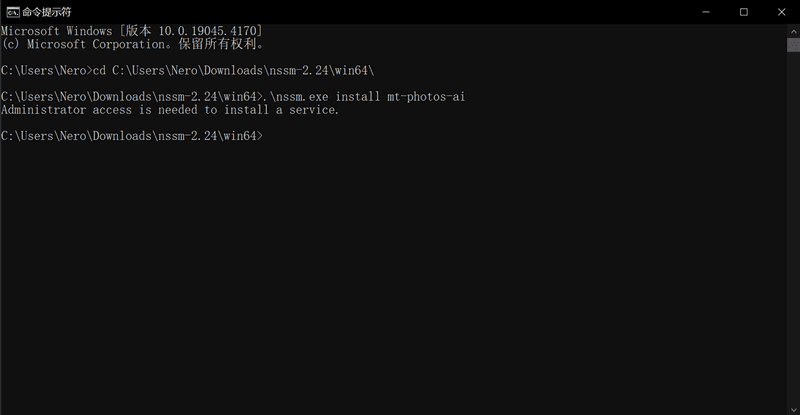Click the scrollbar down arrow
The width and height of the screenshot is (800, 415).
tap(792, 407)
